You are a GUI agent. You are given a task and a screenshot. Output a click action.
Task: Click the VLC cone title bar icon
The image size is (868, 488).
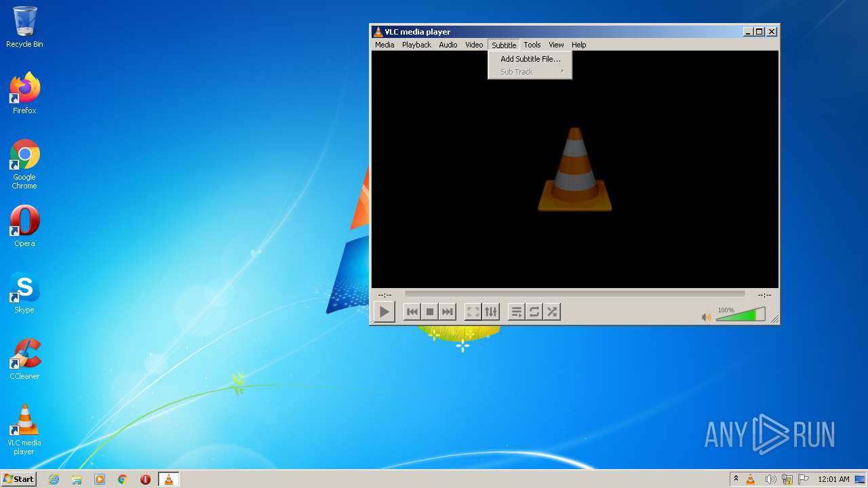pyautogui.click(x=378, y=32)
